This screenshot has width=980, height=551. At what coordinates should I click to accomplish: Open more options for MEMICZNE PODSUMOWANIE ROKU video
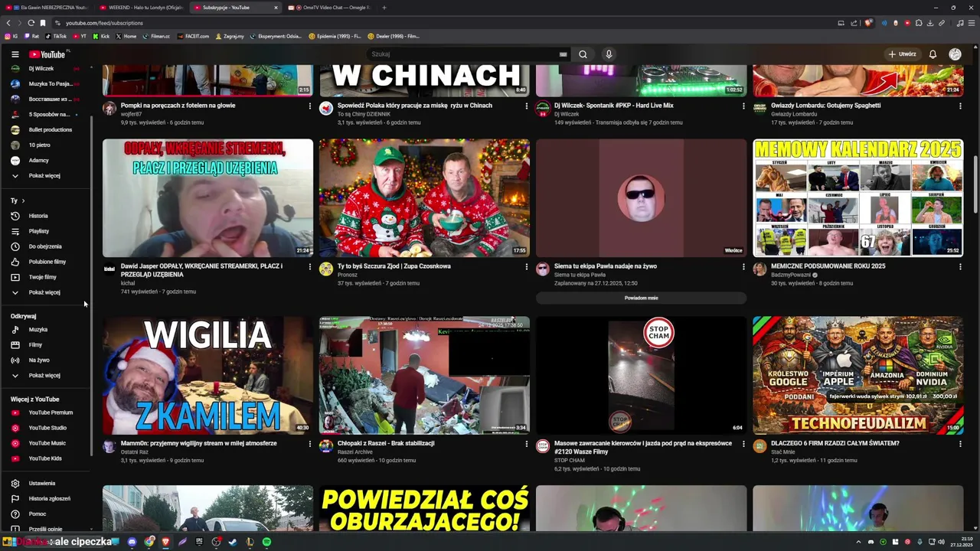pos(960,266)
